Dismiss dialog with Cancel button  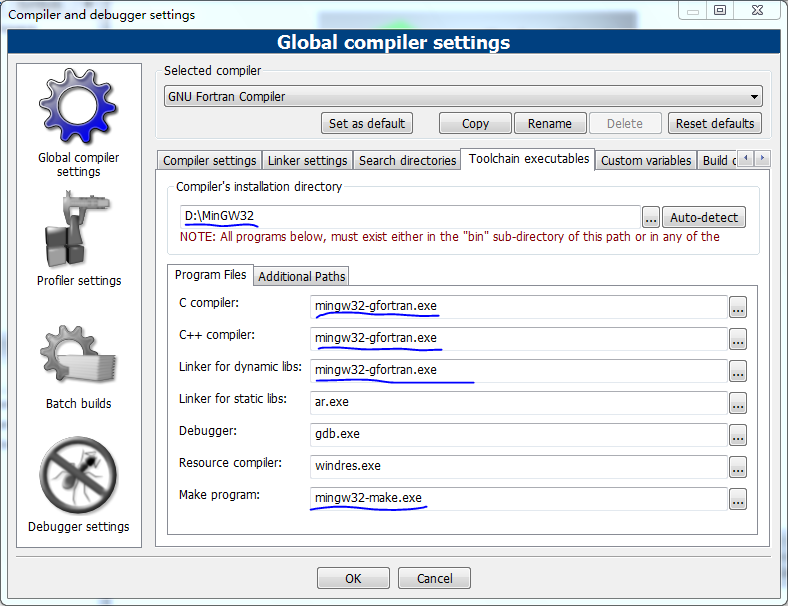434,578
